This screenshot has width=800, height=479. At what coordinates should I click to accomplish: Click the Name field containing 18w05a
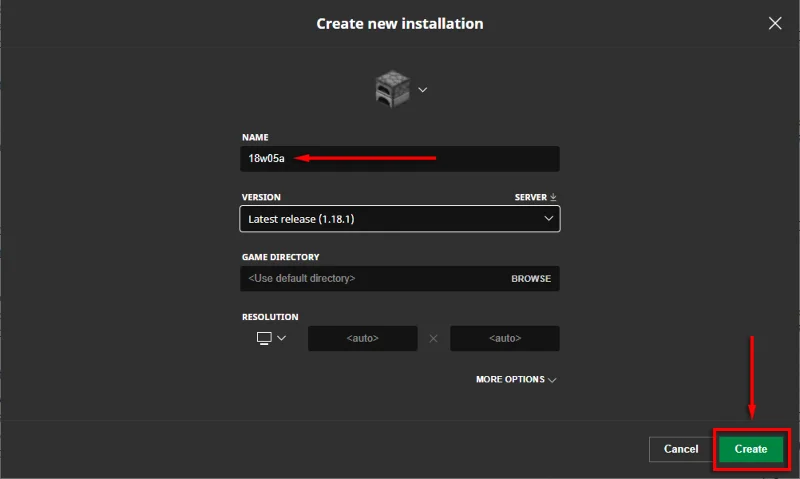tap(399, 159)
